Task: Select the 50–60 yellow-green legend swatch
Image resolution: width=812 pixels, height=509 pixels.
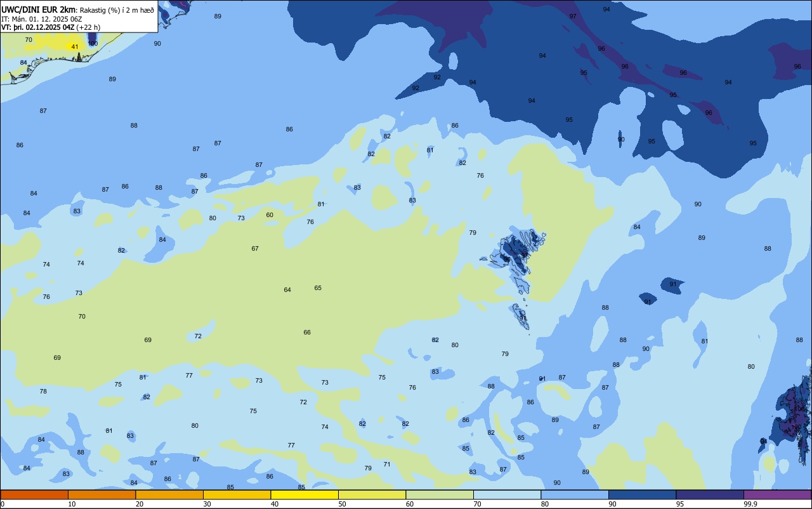Action: 372,494
